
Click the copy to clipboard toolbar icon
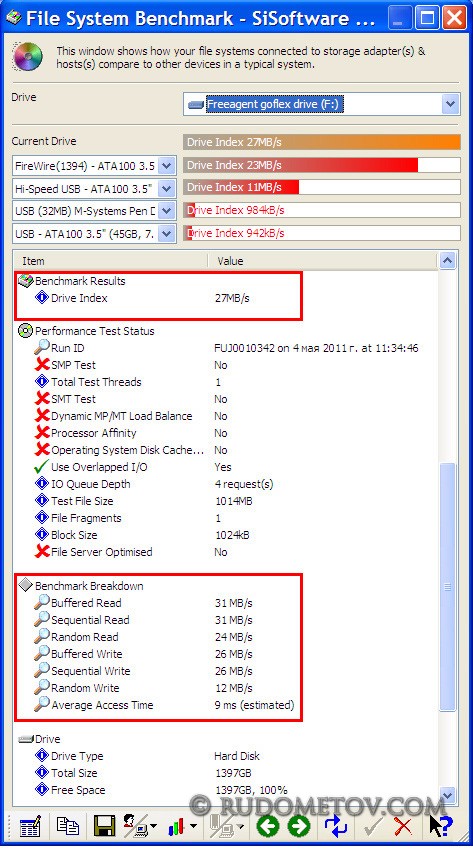click(x=68, y=826)
